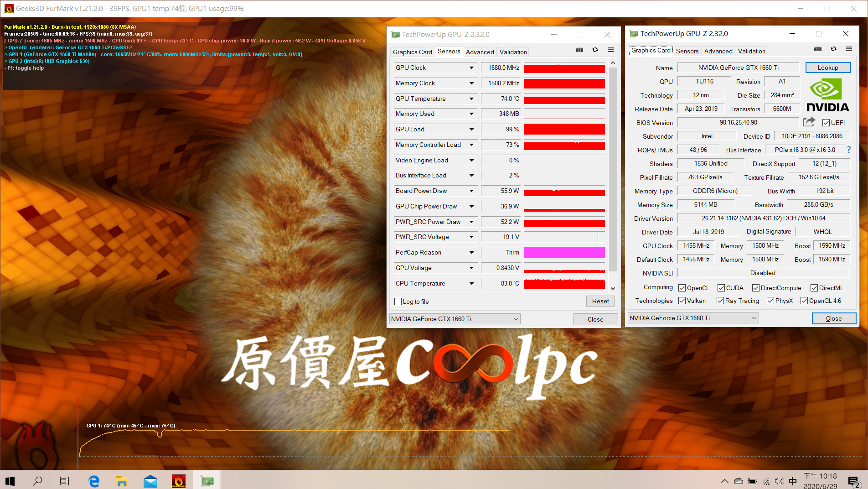868x489 pixels.
Task: Select the Validation tab in the right GPU-Z window
Action: pos(751,51)
